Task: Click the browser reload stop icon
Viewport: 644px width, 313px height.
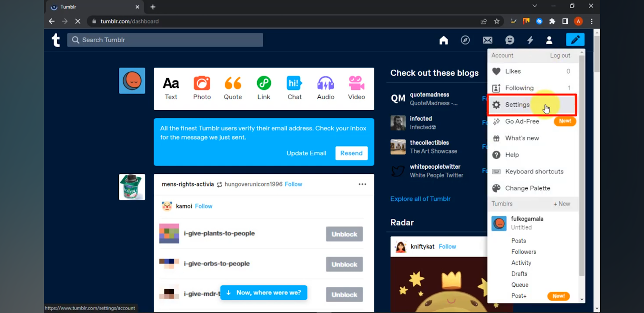Action: click(x=78, y=21)
